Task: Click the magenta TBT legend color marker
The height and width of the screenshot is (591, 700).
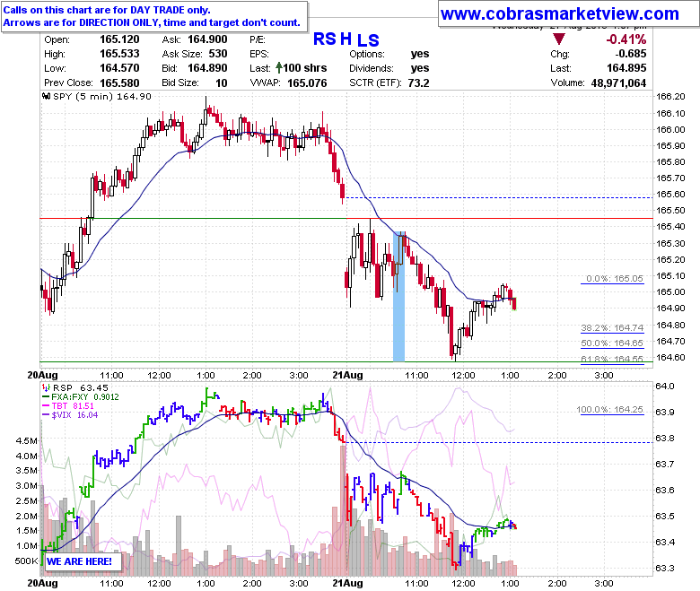Action: [x=46, y=406]
